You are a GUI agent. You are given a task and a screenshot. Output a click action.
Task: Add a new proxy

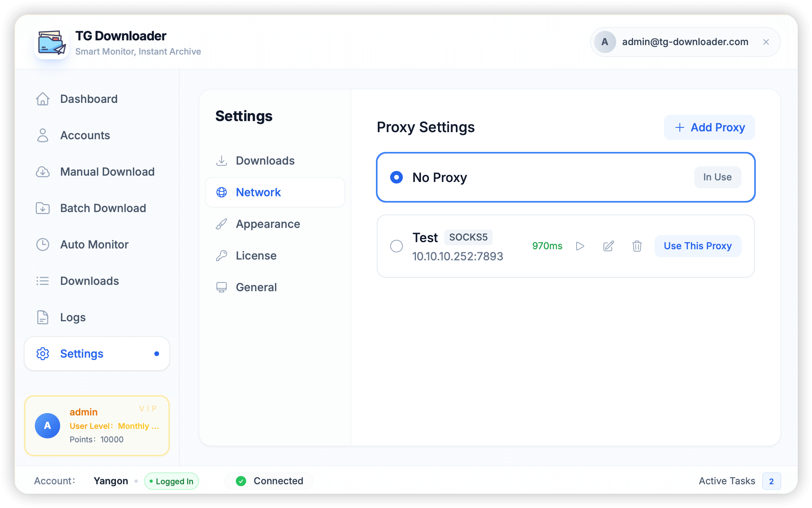pos(709,127)
